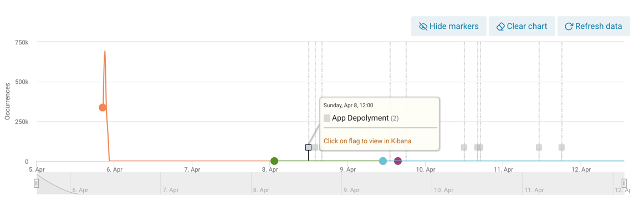Click the first gray flag marker after 10. Apr
The height and width of the screenshot is (205, 644).
[x=464, y=147]
